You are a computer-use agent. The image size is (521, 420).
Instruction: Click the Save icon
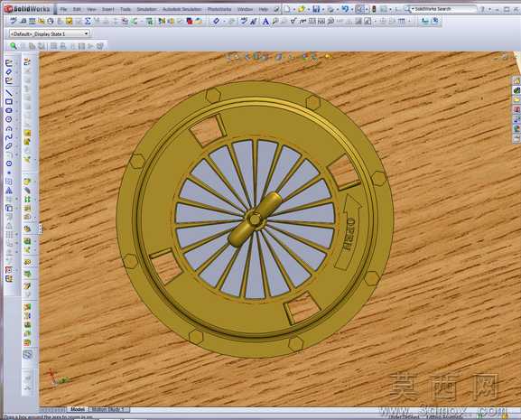tap(316, 9)
